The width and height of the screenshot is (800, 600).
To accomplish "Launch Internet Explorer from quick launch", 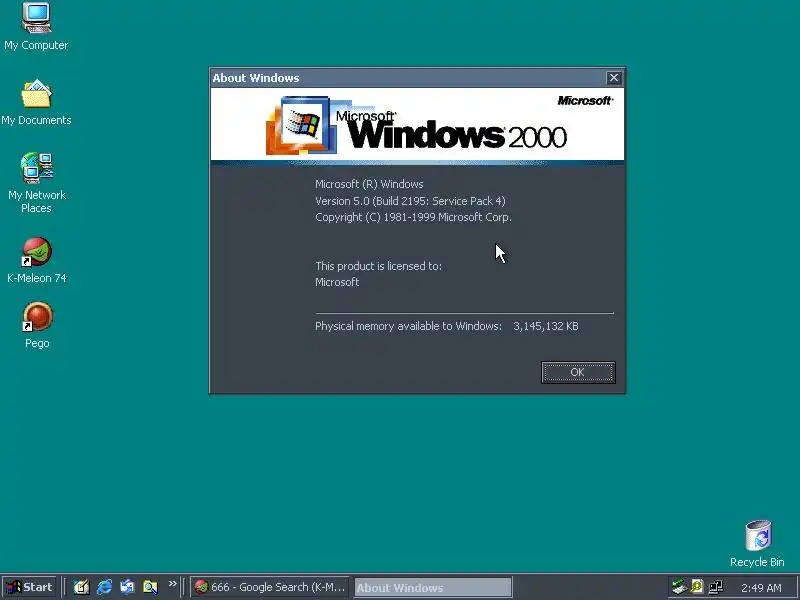I will coord(105,587).
